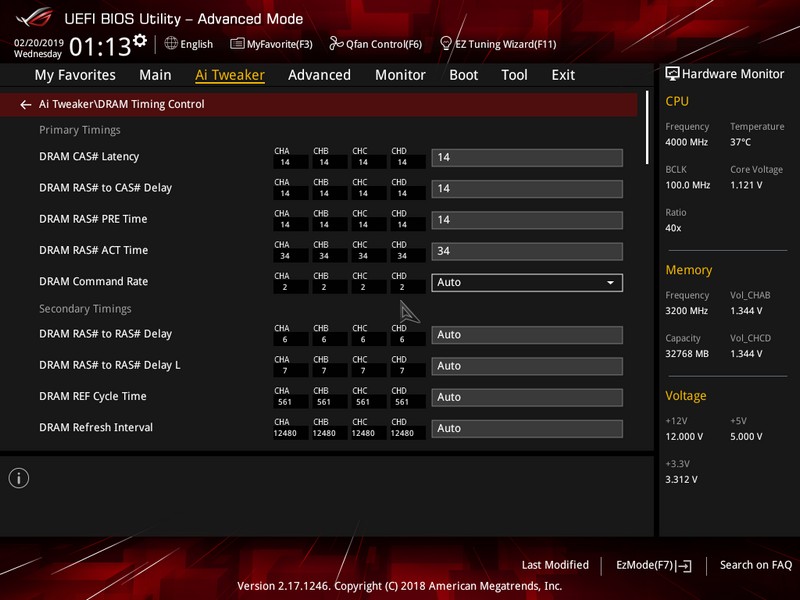The width and height of the screenshot is (800, 600).
Task: Launch Qfan Control(F6) fan icon
Action: click(x=336, y=44)
